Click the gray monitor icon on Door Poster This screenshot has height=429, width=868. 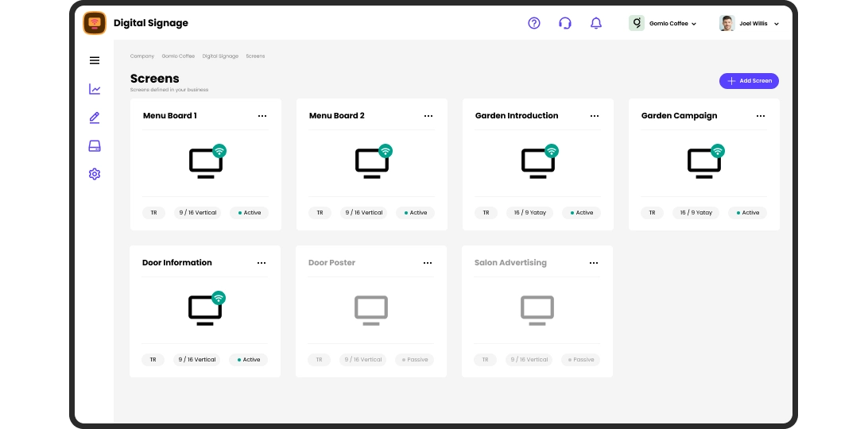pyautogui.click(x=371, y=311)
